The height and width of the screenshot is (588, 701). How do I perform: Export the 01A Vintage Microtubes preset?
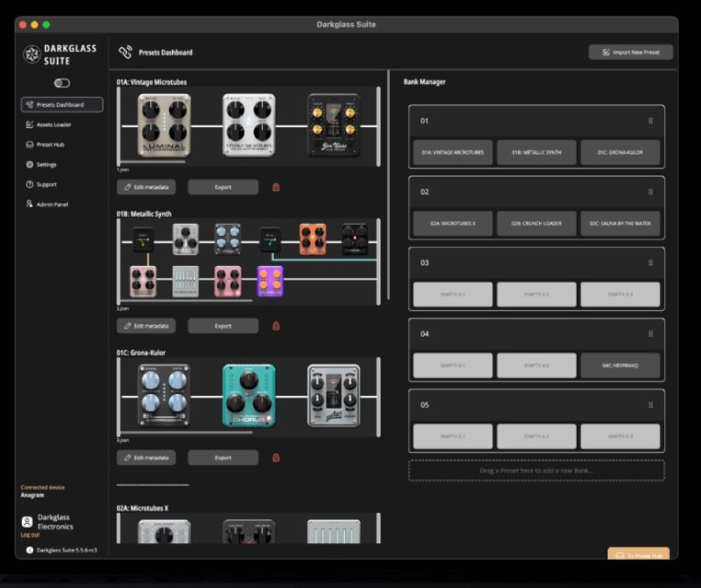pyautogui.click(x=223, y=187)
